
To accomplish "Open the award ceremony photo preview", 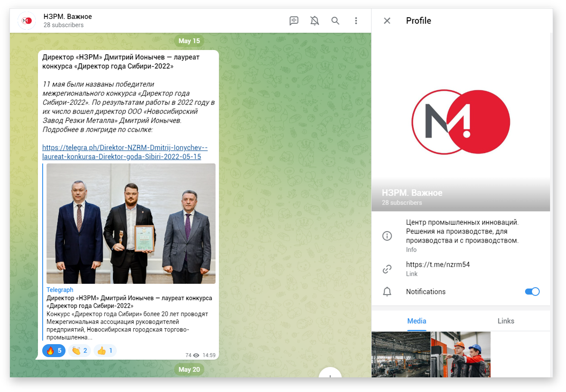I will coord(131,223).
